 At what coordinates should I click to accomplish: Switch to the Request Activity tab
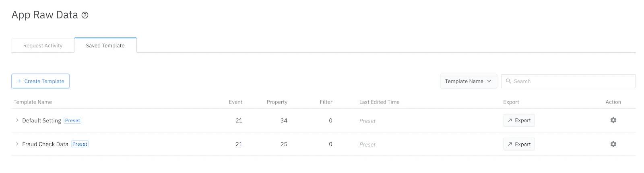[x=43, y=45]
